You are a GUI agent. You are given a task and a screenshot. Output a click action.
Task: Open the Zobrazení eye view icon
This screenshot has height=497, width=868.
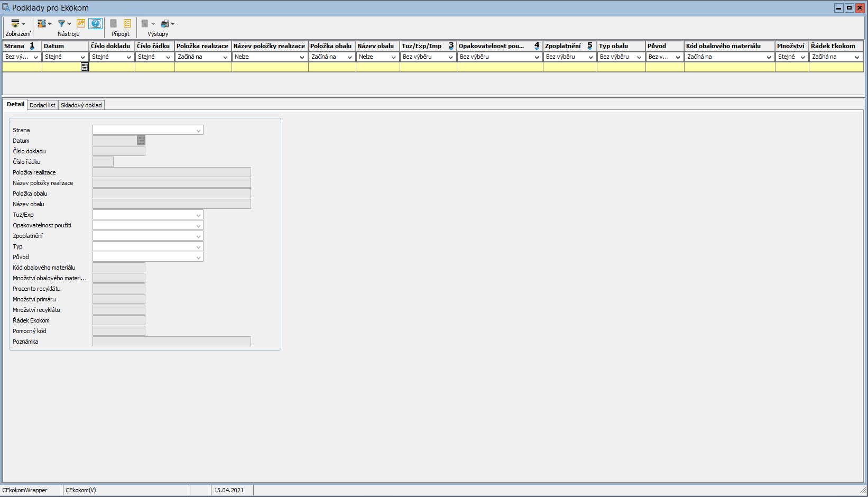pos(15,24)
